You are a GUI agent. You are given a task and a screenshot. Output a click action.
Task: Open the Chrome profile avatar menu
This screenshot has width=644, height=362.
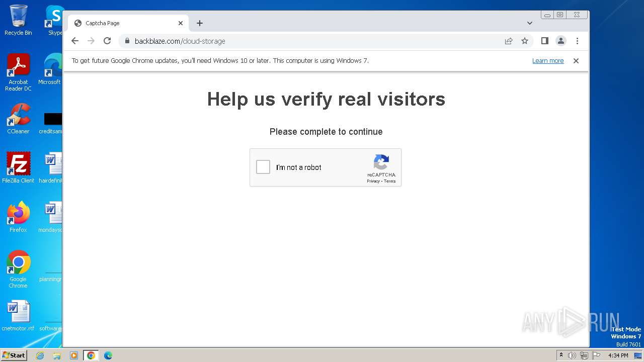point(561,41)
